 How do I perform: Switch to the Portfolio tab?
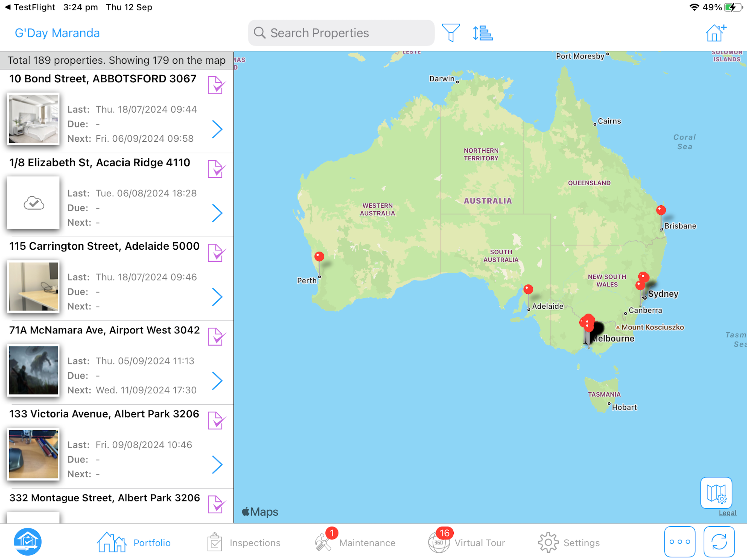tap(134, 542)
